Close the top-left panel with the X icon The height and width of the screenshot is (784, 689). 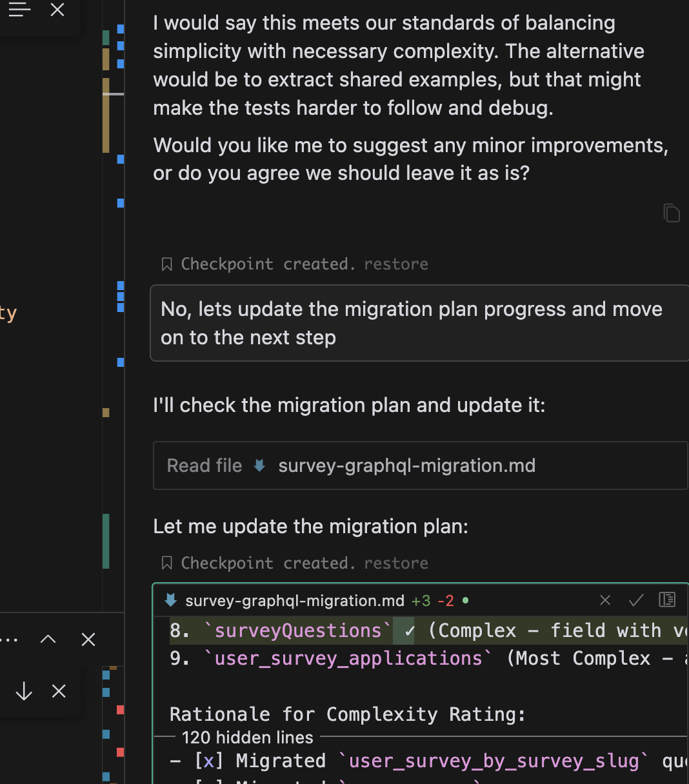57,10
